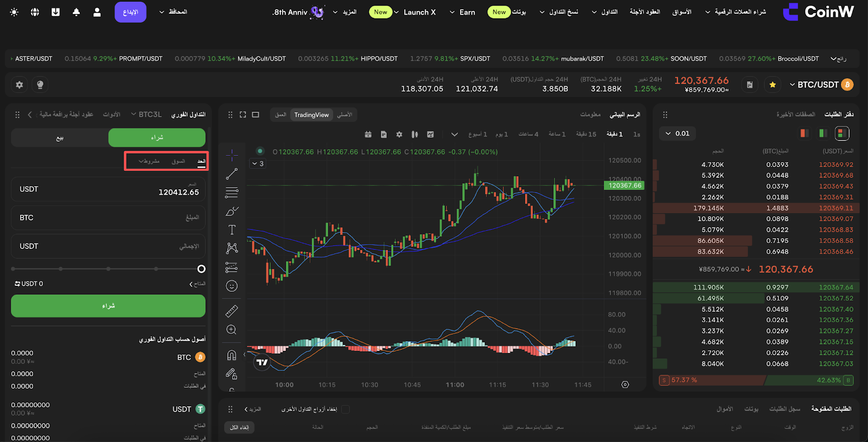Switch to TradingView chart mode
The image size is (868, 442).
[311, 115]
